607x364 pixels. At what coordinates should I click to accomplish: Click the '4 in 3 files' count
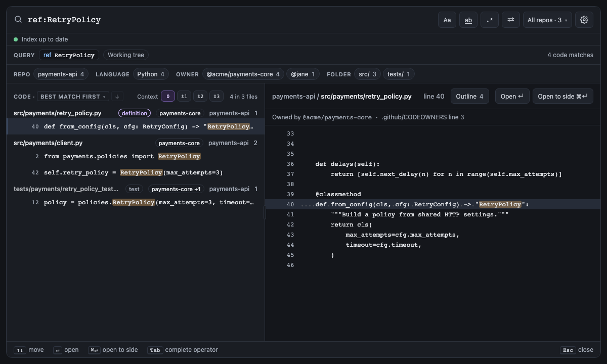coord(243,97)
